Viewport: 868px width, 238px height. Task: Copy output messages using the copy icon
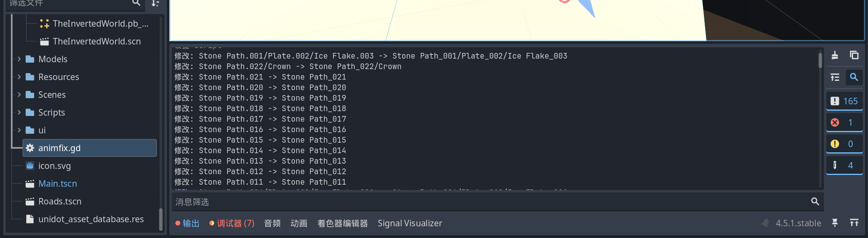(x=854, y=55)
